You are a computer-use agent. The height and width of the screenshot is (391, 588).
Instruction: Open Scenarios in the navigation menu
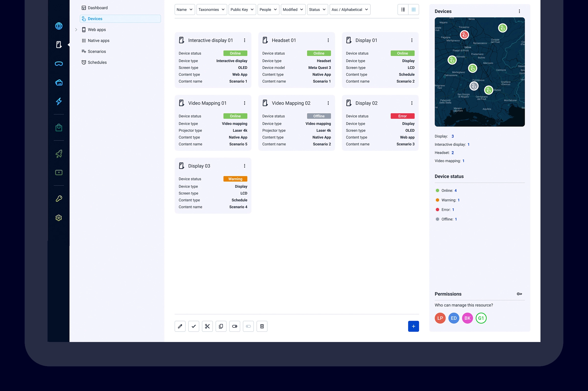pyautogui.click(x=97, y=51)
